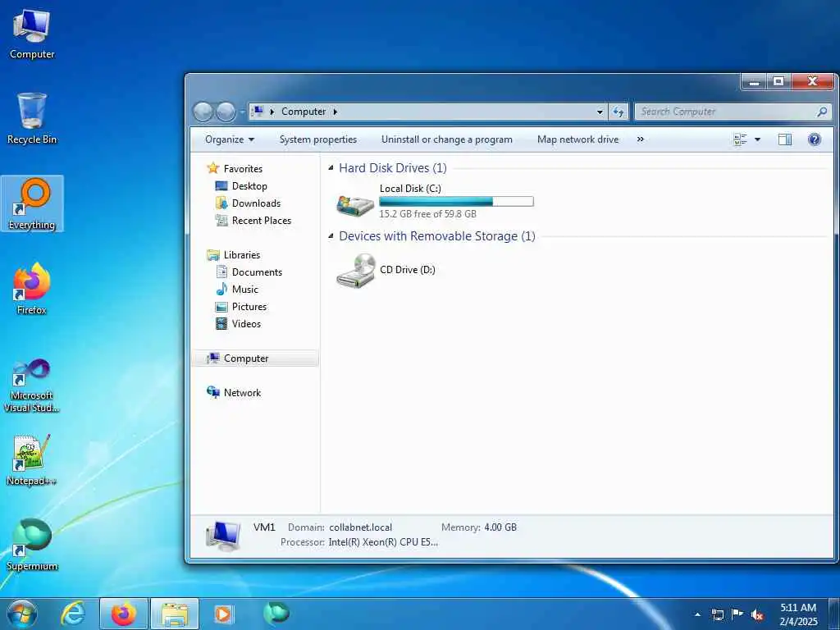Switch to Firefox in the taskbar

coord(124,614)
